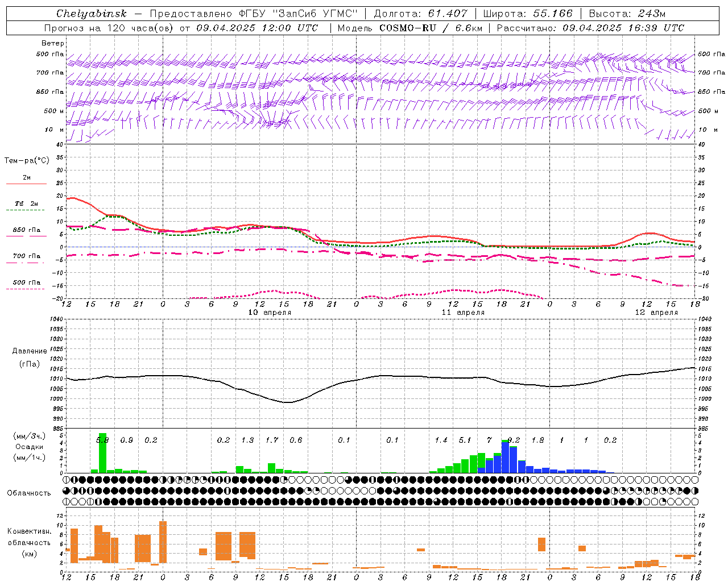
Task: Click the 1.8 precipitation total
Action: (x=537, y=440)
